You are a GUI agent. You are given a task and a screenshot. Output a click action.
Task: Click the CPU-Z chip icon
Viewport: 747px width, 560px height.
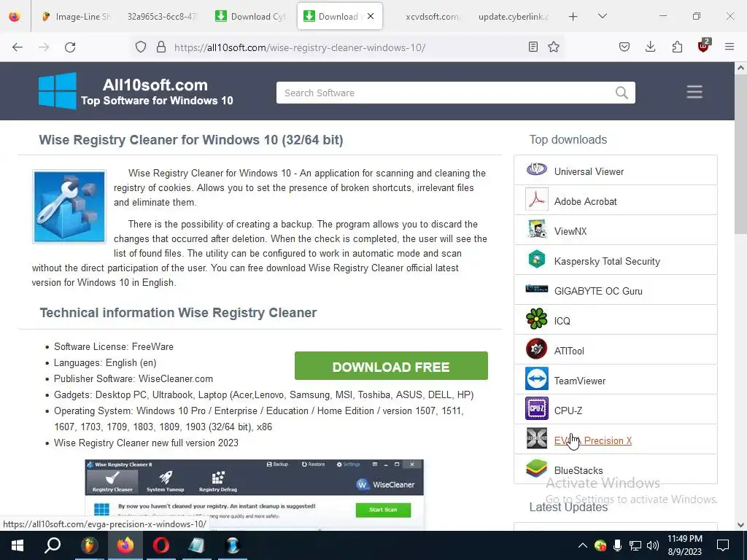point(536,408)
